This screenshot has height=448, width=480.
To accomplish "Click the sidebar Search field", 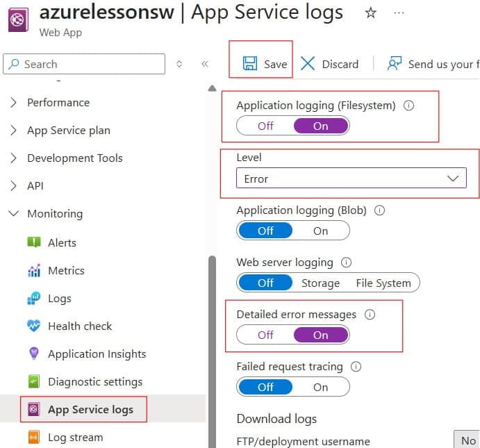I will 84,64.
